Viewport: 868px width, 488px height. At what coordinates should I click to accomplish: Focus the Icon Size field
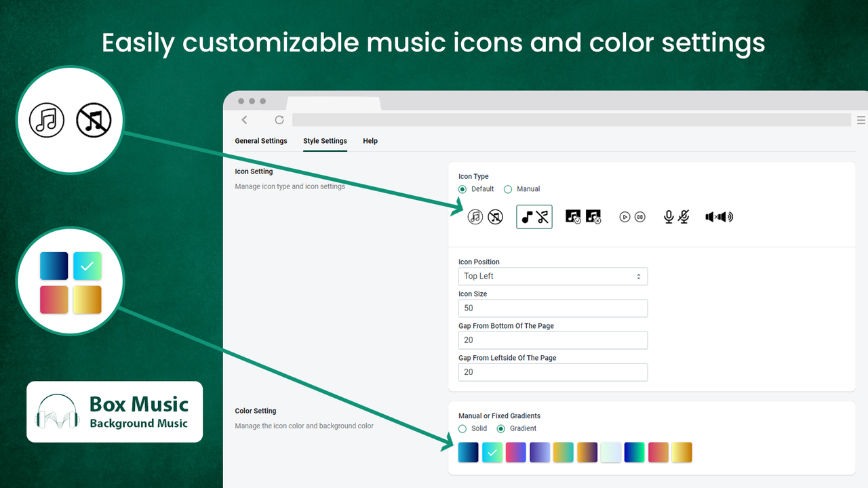pyautogui.click(x=553, y=308)
